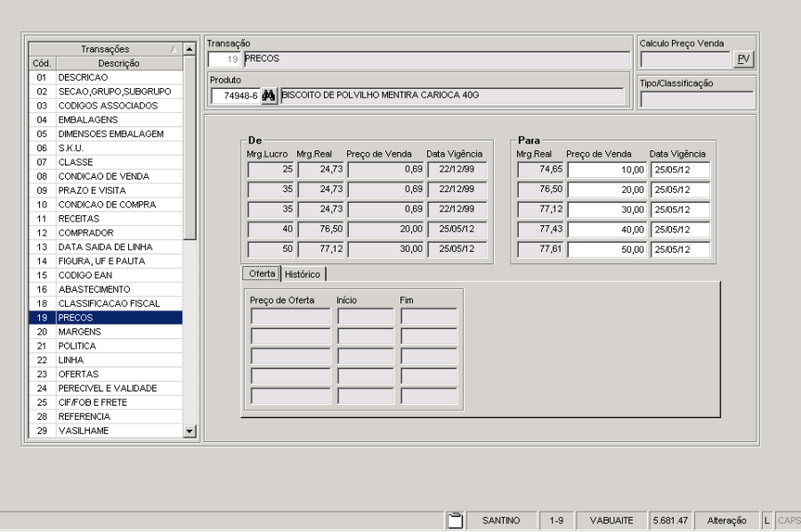Click Data Vigência beside price 50,00

pos(681,250)
